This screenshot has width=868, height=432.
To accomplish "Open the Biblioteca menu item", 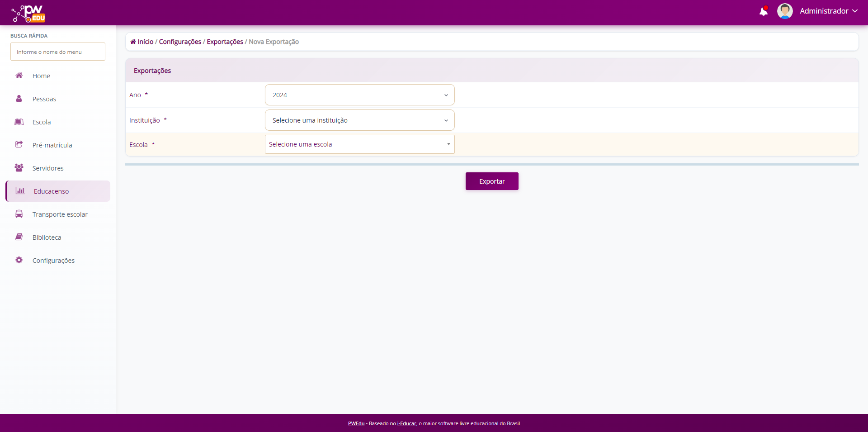I will 47,237.
